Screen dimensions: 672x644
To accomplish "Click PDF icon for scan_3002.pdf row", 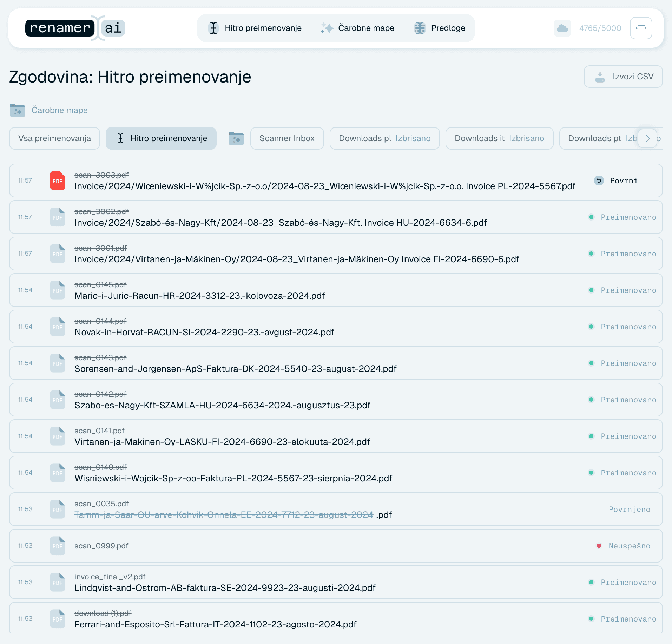I will pos(58,217).
